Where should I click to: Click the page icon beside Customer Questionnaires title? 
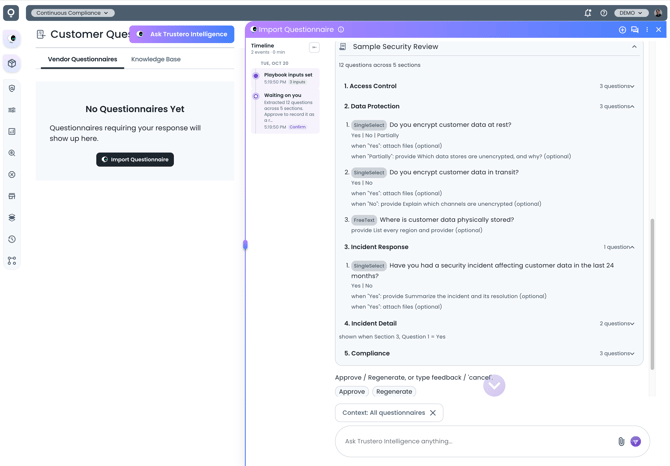pos(41,34)
